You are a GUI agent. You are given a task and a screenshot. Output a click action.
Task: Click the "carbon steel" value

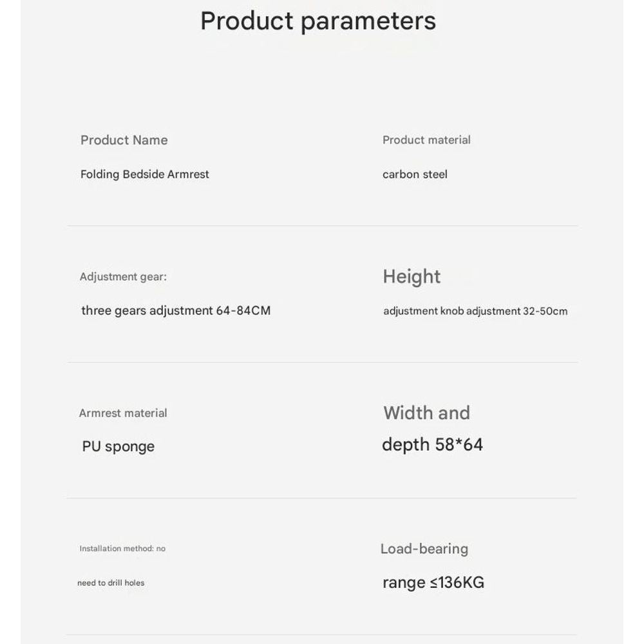pyautogui.click(x=415, y=175)
